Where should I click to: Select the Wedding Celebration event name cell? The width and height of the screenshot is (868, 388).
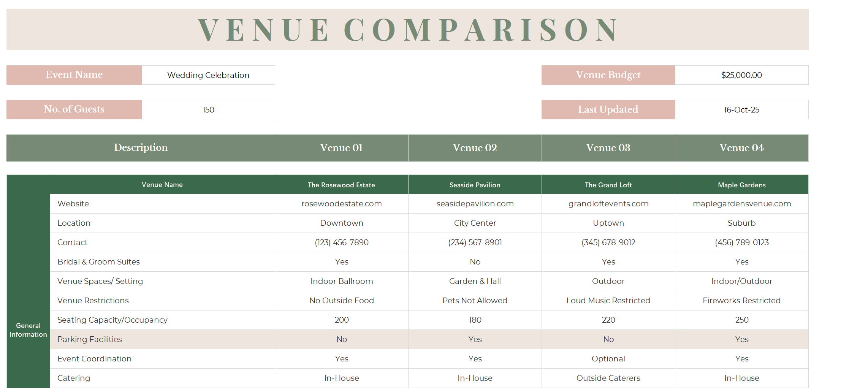point(208,75)
